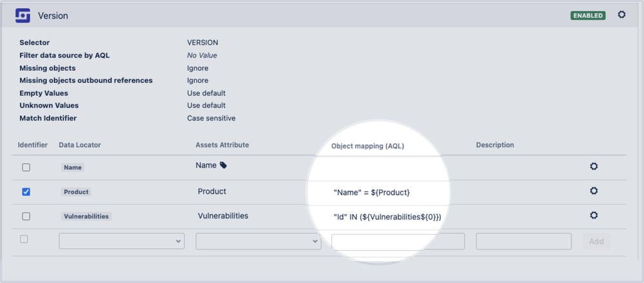
Task: Click the No Value AQL filter text
Action: tap(202, 55)
